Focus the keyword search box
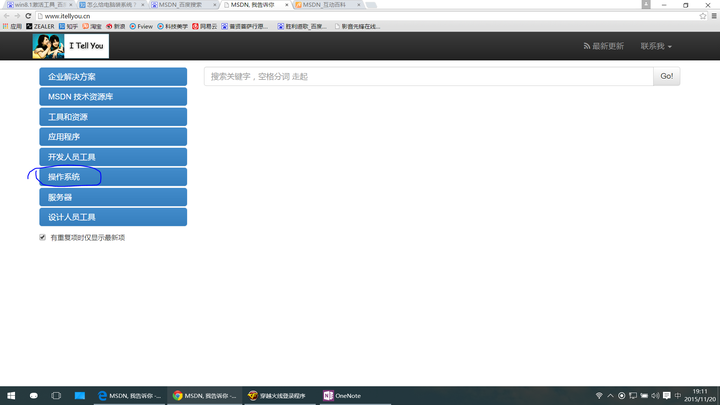 [429, 76]
